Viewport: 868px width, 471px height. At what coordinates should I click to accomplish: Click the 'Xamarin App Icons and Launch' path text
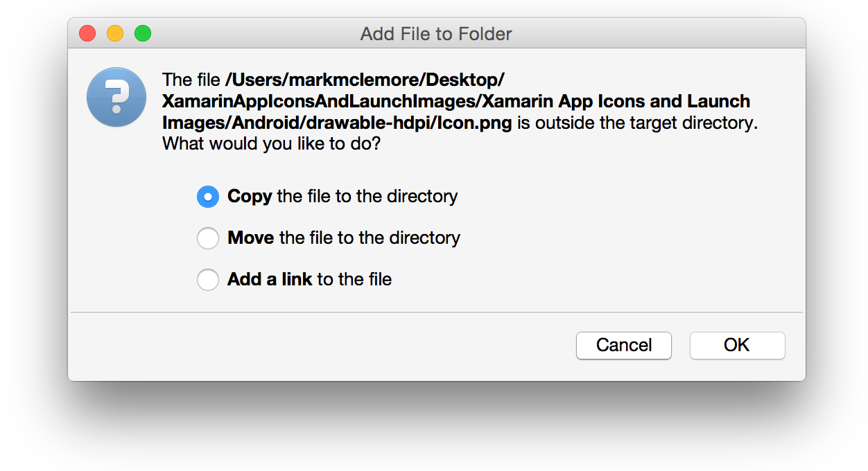click(x=616, y=101)
